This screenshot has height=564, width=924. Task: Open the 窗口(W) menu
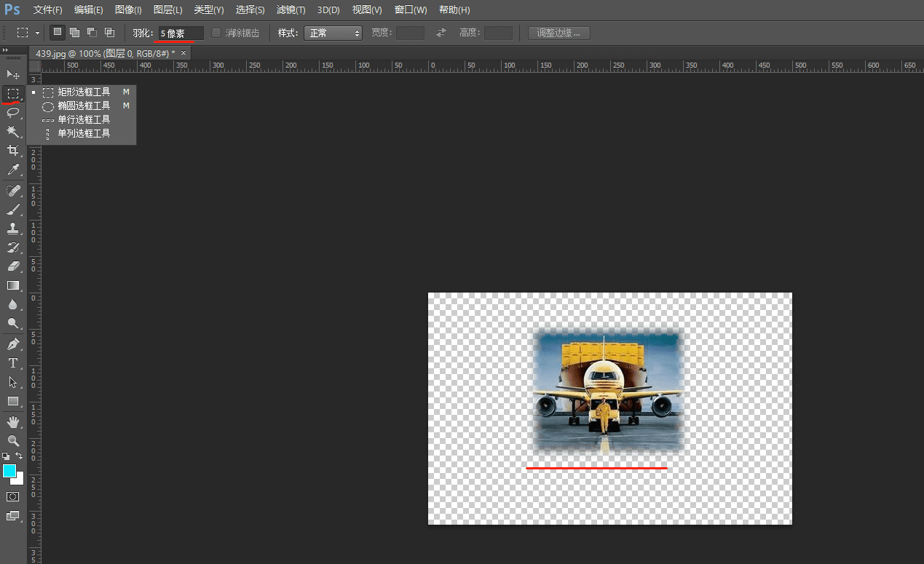click(411, 10)
